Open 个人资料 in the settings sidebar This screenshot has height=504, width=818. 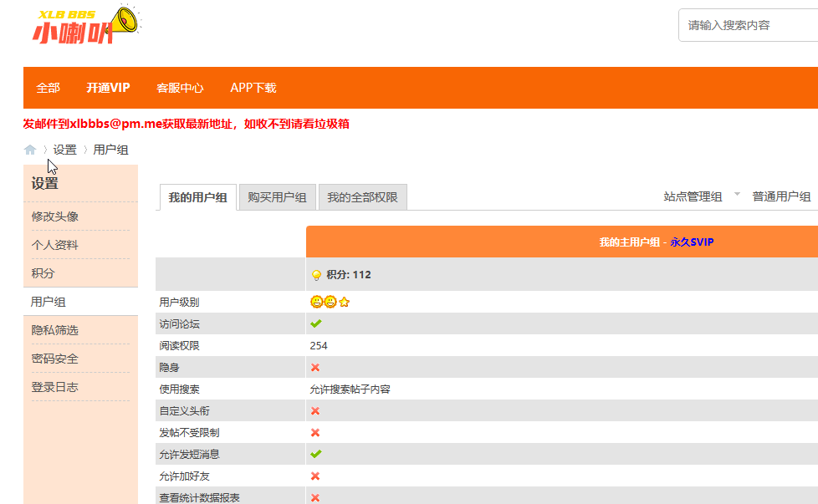click(54, 245)
